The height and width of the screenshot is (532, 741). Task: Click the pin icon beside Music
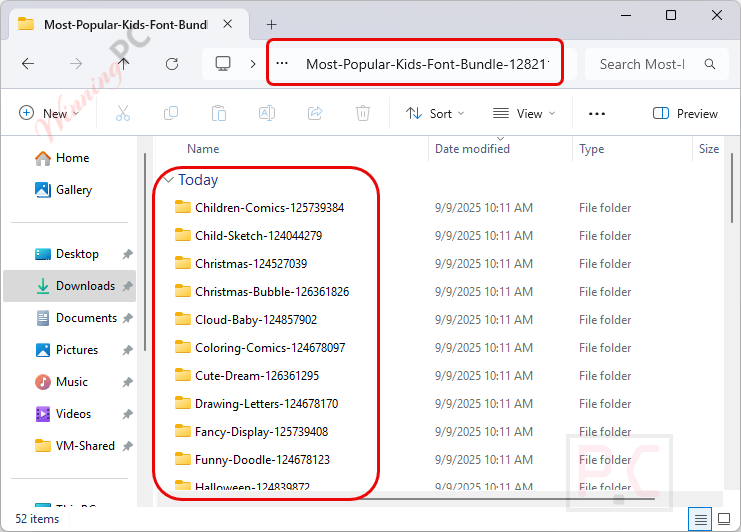pos(127,382)
